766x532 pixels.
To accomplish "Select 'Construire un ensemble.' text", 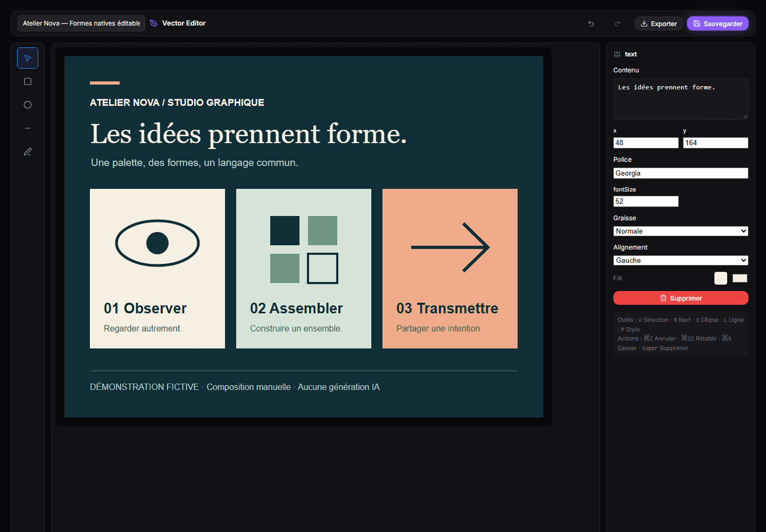I will [x=296, y=329].
